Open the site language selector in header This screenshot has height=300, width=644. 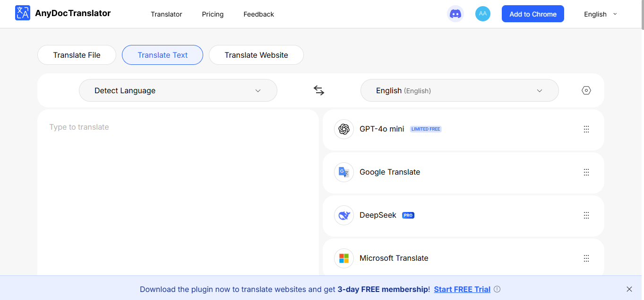point(600,14)
